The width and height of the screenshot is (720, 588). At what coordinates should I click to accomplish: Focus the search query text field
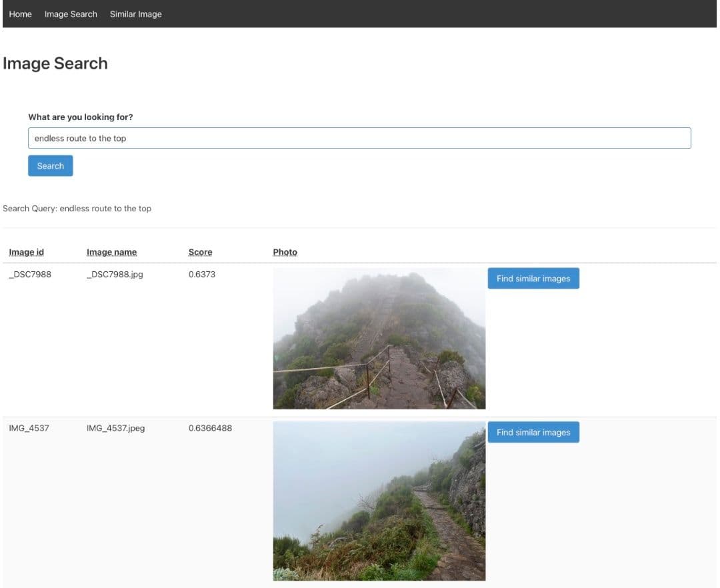point(359,138)
